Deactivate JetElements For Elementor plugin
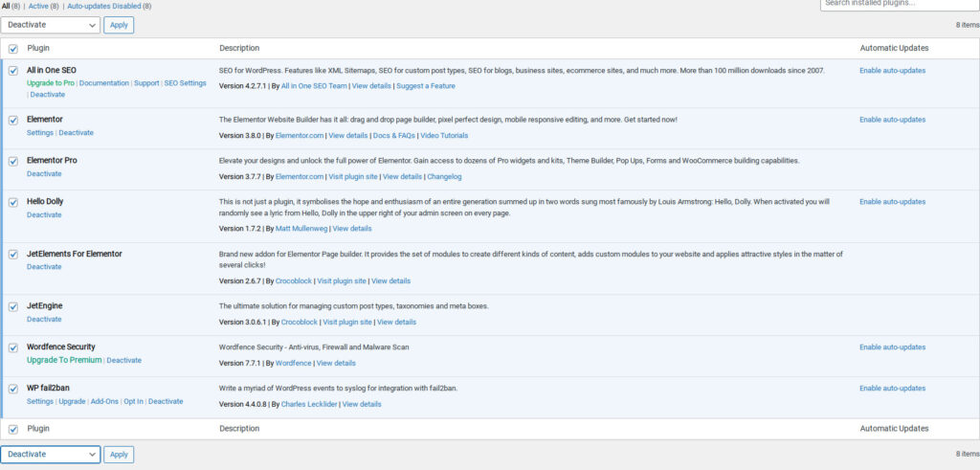 click(x=44, y=267)
